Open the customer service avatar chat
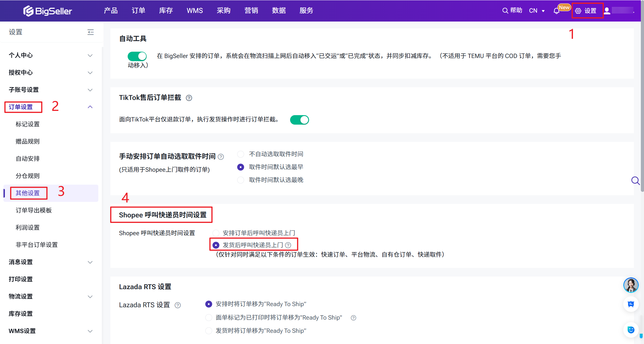The image size is (644, 344). (x=631, y=285)
